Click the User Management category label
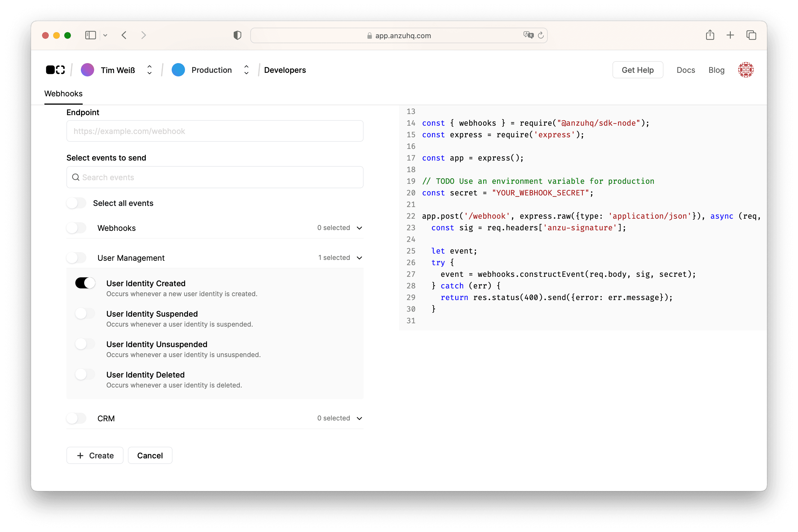Screen dimensions: 798x532 [x=131, y=258]
